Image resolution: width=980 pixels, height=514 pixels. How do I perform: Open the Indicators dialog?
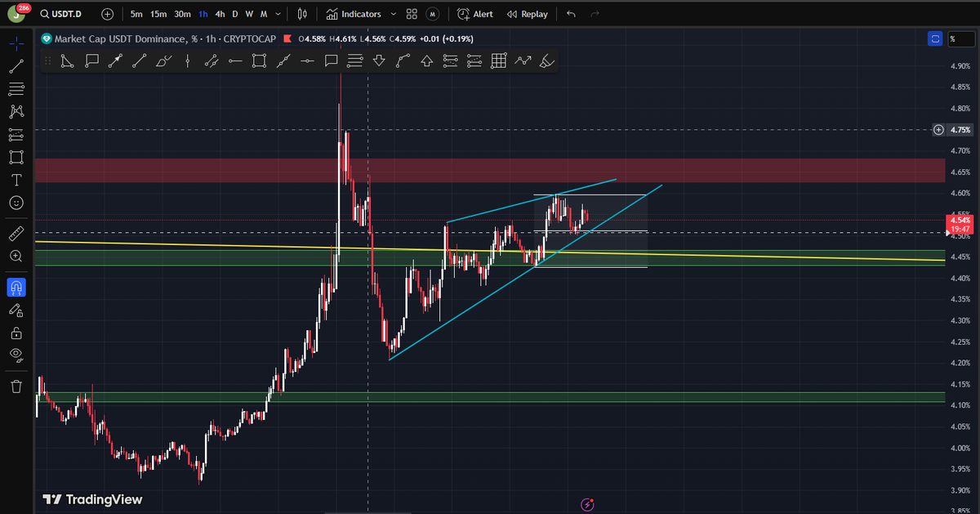point(354,14)
